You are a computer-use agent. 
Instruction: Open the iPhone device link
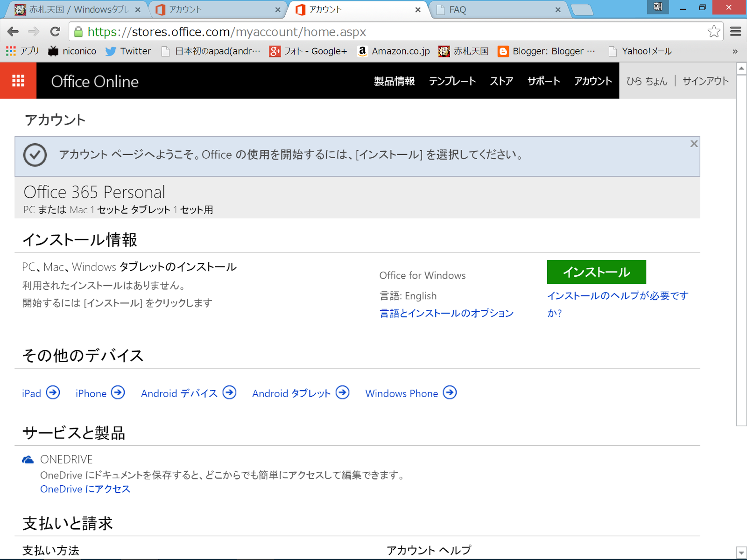(91, 393)
